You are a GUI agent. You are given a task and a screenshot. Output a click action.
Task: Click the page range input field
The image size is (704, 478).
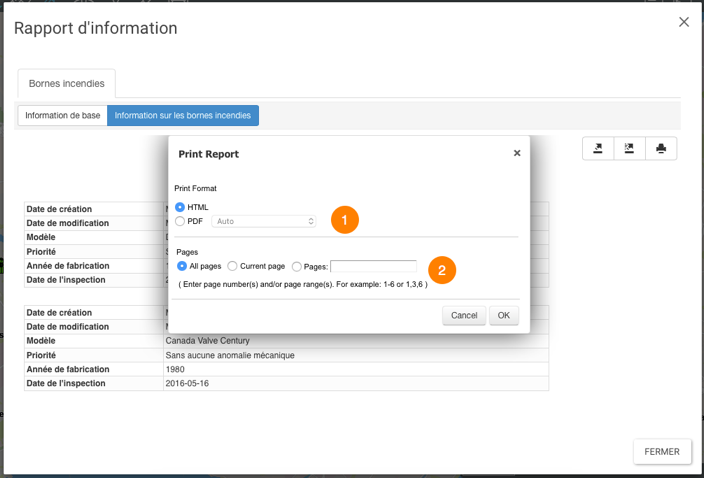[373, 267]
